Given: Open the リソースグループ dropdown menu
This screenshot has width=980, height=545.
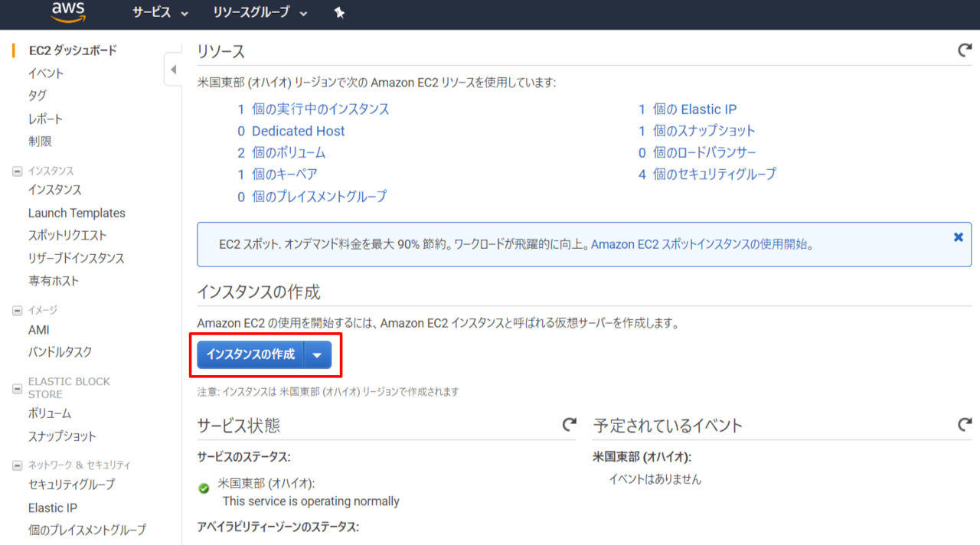Looking at the screenshot, I should coord(260,13).
